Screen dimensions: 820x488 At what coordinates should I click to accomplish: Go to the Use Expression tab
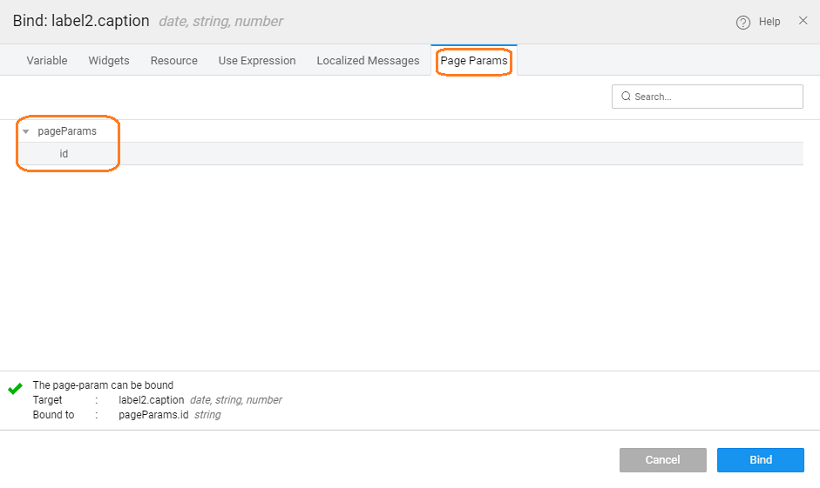tap(257, 61)
